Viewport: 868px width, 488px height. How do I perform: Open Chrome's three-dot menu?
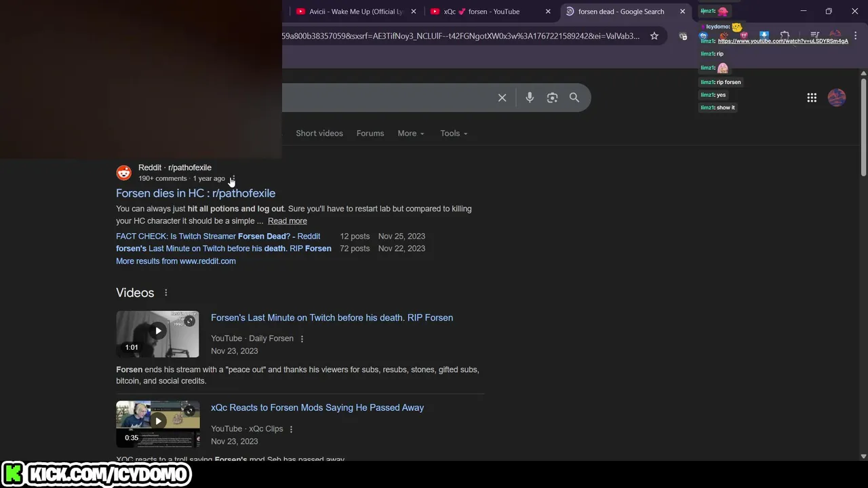pyautogui.click(x=855, y=35)
